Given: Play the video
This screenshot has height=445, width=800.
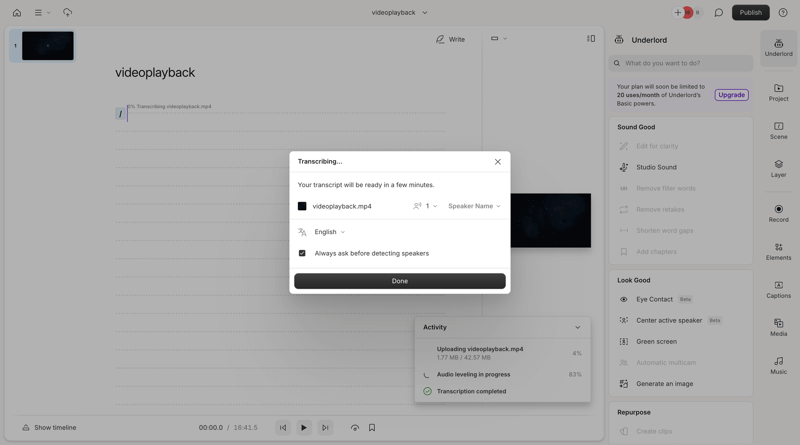Looking at the screenshot, I should [304, 428].
